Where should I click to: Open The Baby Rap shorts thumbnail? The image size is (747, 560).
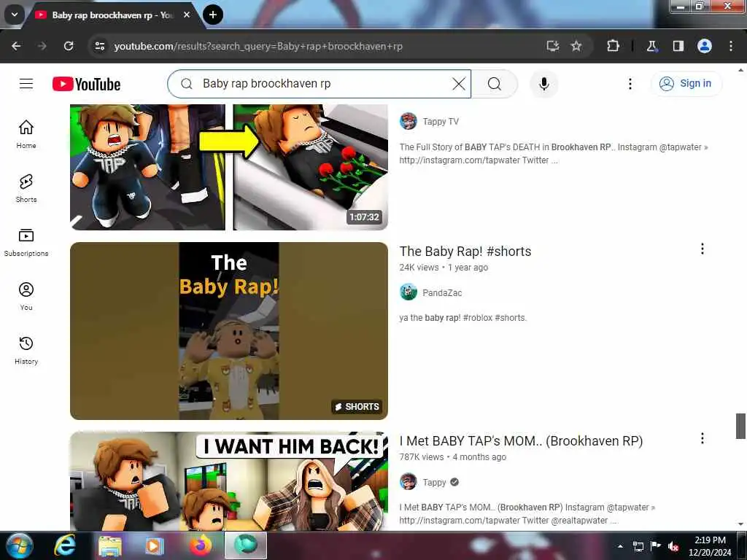point(228,331)
